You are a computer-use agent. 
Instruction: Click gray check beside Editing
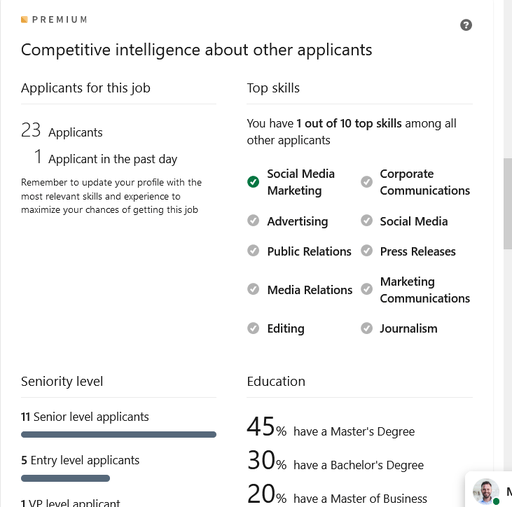[x=253, y=328]
